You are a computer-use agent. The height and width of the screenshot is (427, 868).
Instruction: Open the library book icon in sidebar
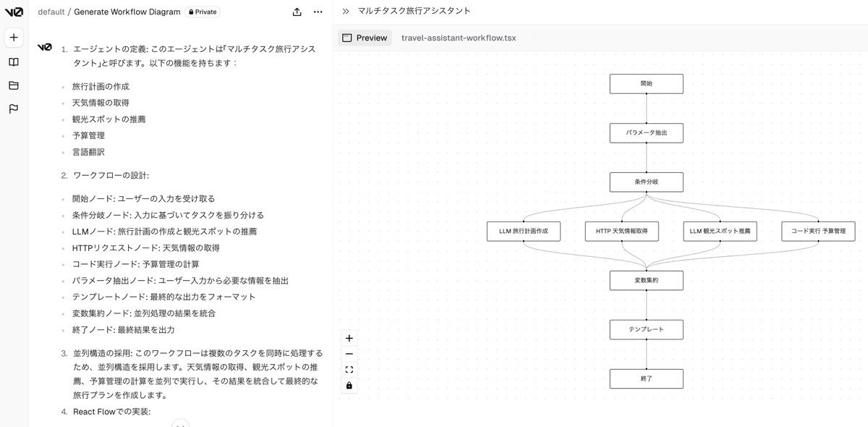tap(14, 62)
